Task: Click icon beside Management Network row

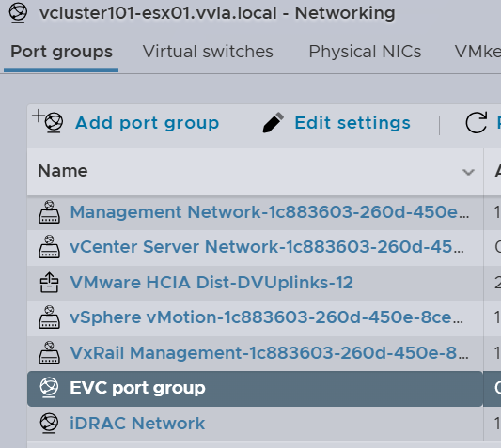Action: tap(49, 211)
